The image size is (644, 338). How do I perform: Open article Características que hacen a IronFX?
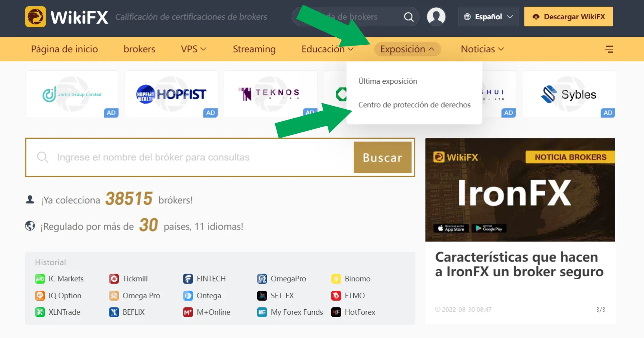519,264
